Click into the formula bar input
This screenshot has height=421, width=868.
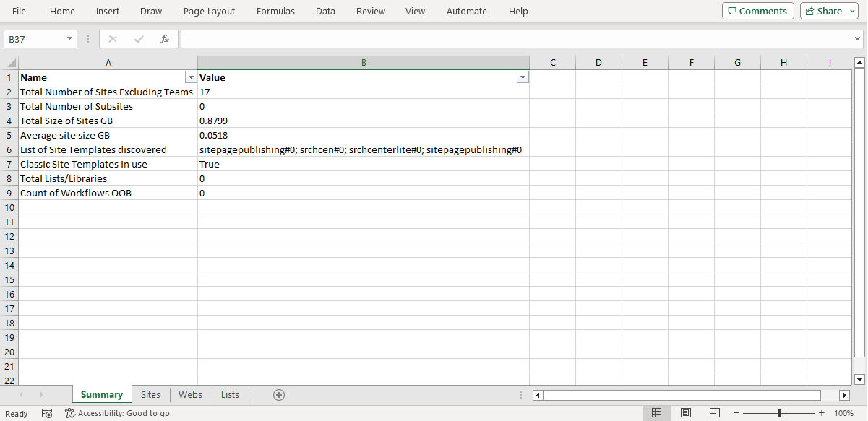click(x=515, y=39)
